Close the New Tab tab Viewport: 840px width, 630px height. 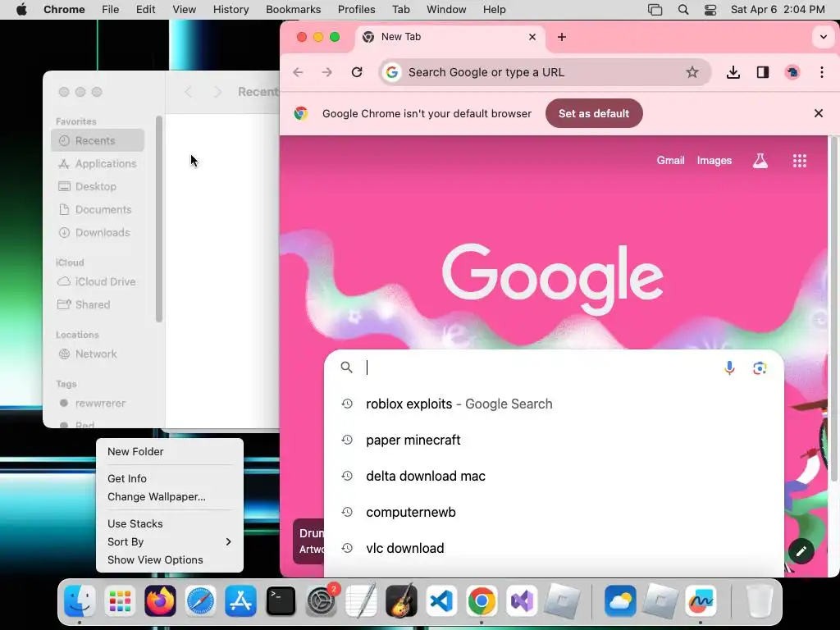coord(532,37)
